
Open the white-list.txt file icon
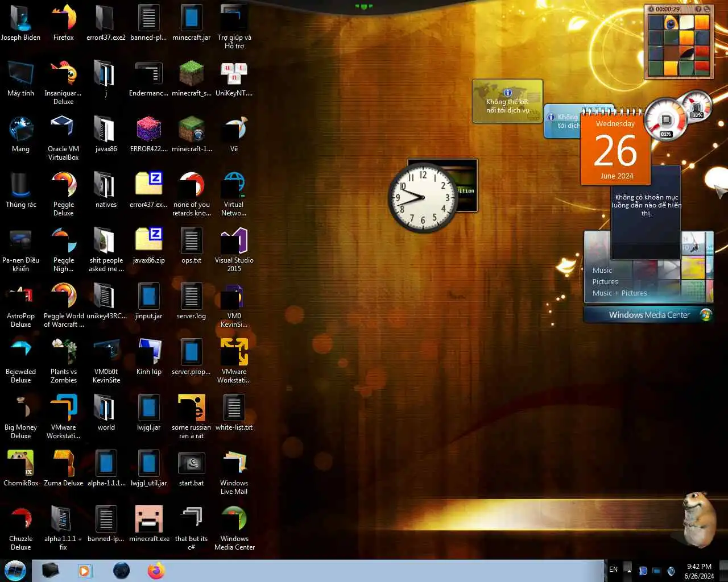234,413
